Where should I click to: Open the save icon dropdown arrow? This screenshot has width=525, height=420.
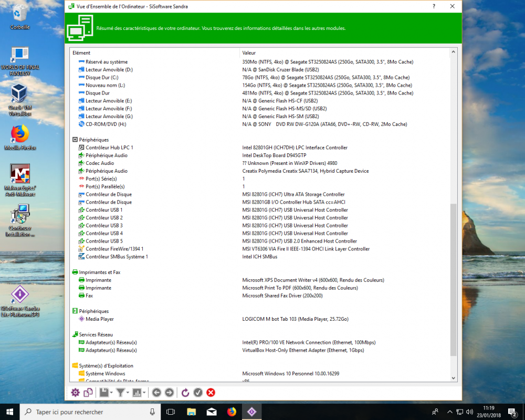[111, 393]
